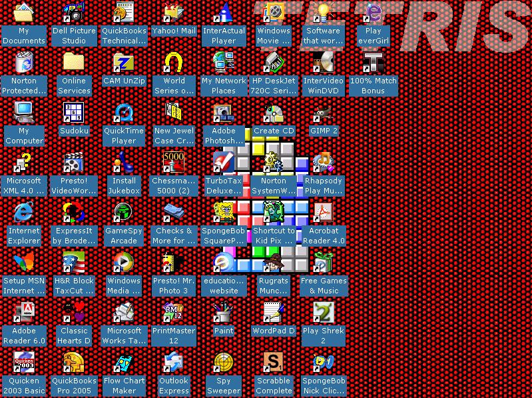Launch QuickBooks Pro 2005
Screen dimensions: 532x398
(x=74, y=362)
